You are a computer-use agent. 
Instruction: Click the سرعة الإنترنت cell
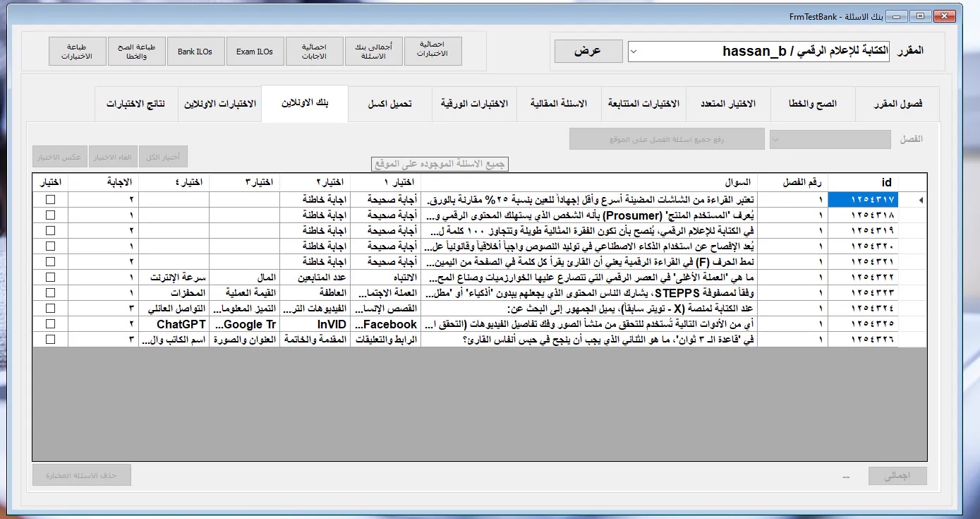pos(174,277)
